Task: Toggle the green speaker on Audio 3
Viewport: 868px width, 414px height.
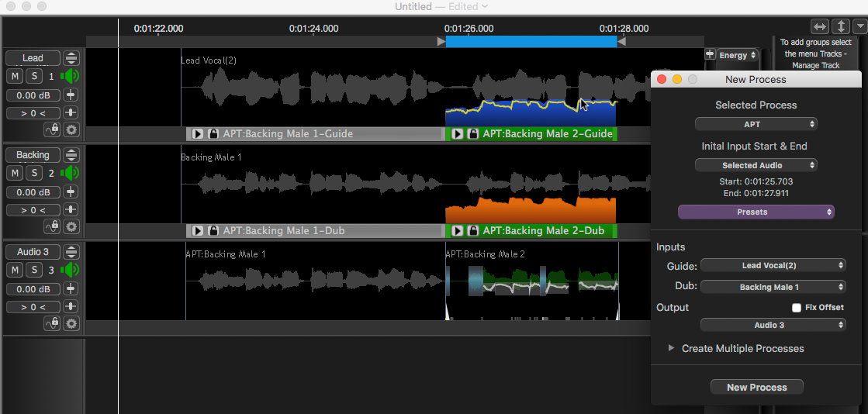Action: tap(71, 270)
